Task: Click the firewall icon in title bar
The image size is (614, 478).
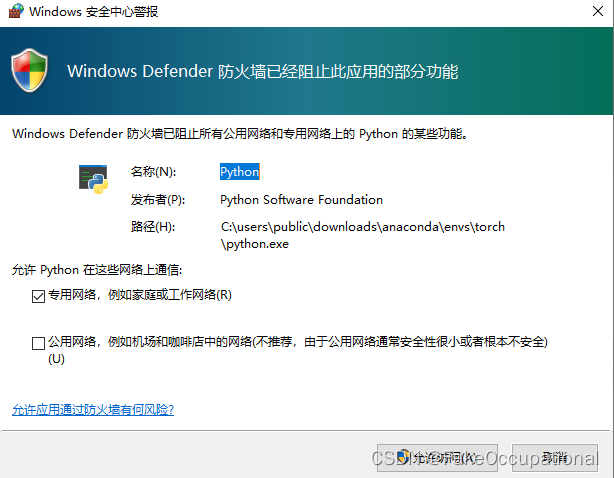Action: click(x=16, y=11)
